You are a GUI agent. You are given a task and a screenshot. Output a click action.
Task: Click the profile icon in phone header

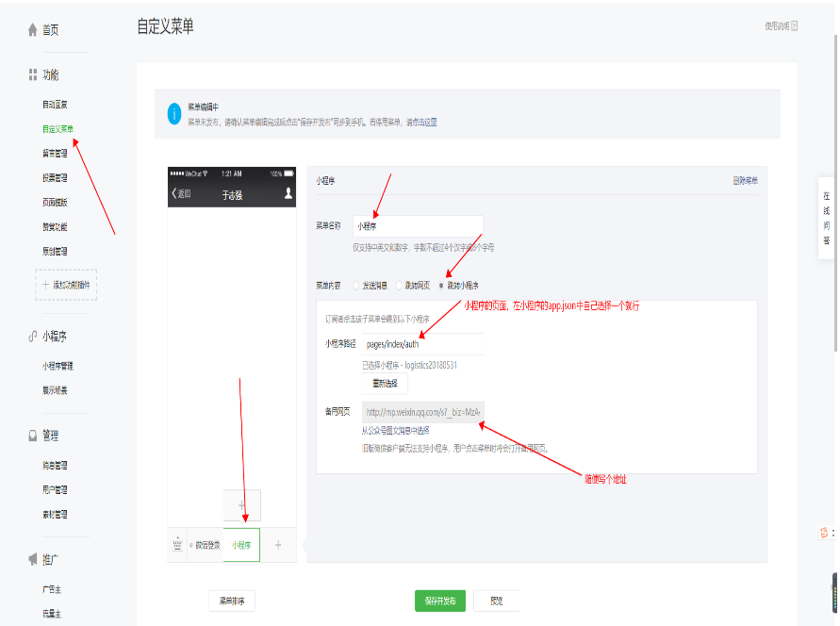click(x=288, y=193)
